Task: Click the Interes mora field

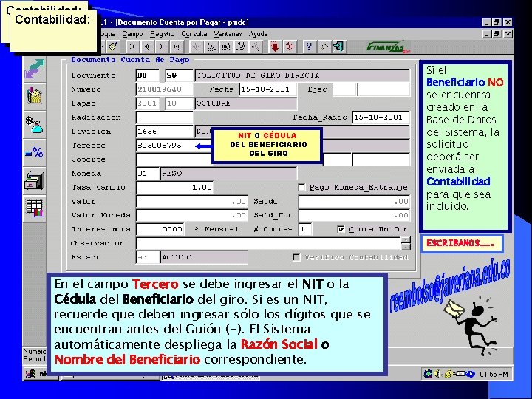Action: click(x=160, y=229)
